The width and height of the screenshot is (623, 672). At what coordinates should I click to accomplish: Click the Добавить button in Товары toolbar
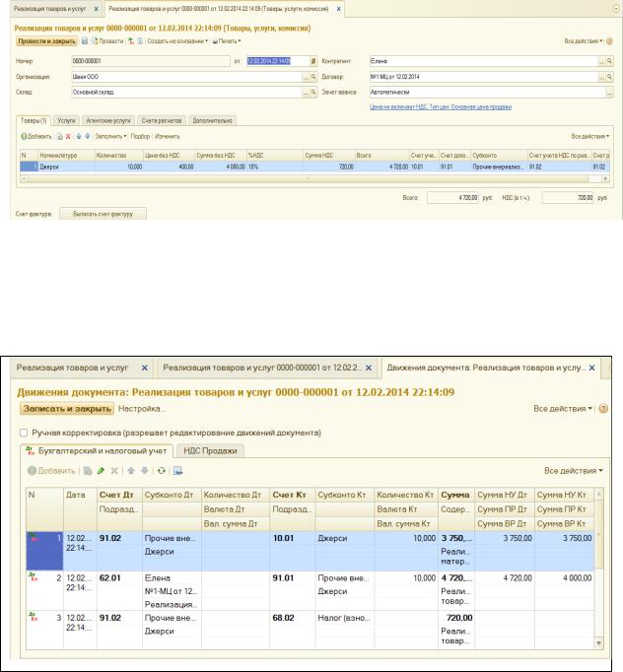(x=36, y=136)
